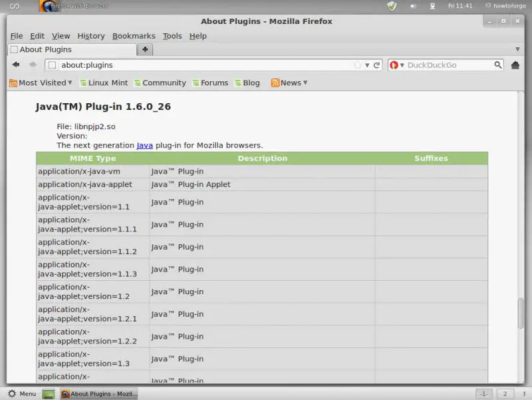Click the shield update manager tray icon
This screenshot has width=532, height=400.
click(392, 6)
